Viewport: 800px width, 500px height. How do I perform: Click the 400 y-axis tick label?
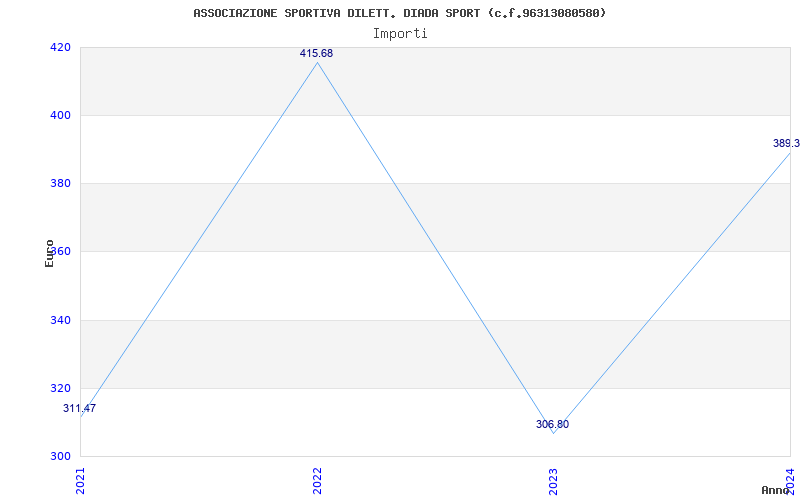[60, 115]
